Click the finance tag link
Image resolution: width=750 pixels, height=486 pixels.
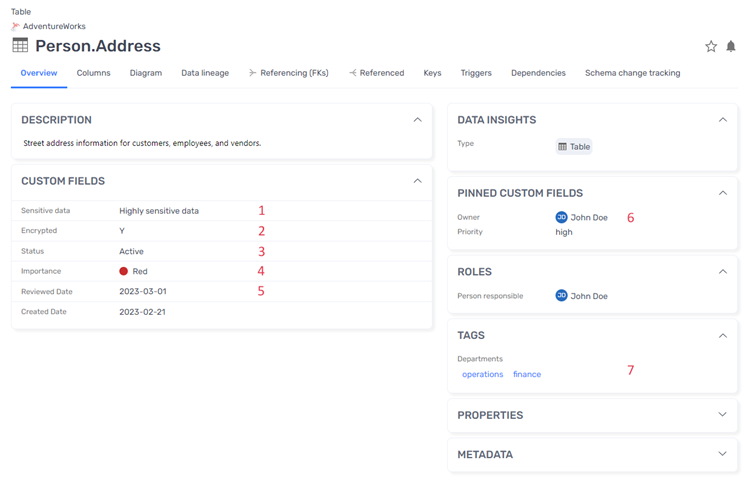527,374
